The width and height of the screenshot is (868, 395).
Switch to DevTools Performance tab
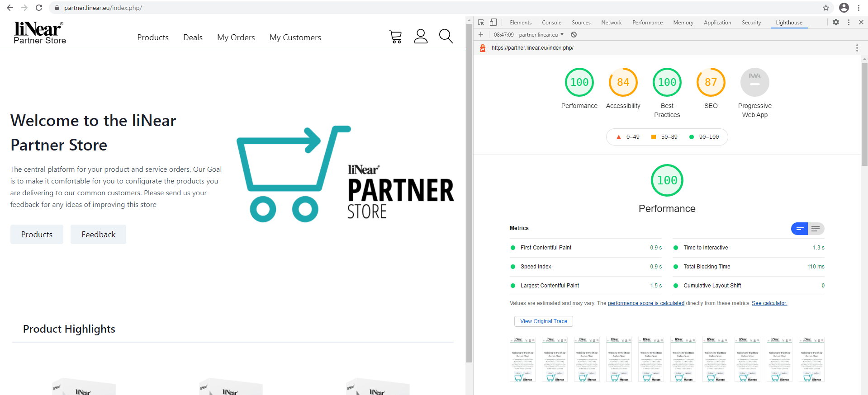tap(648, 23)
